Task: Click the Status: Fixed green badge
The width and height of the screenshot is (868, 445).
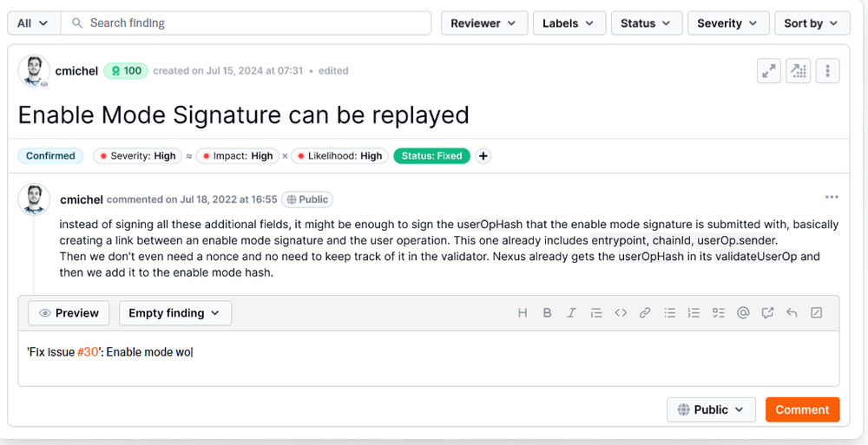Action: click(x=431, y=156)
